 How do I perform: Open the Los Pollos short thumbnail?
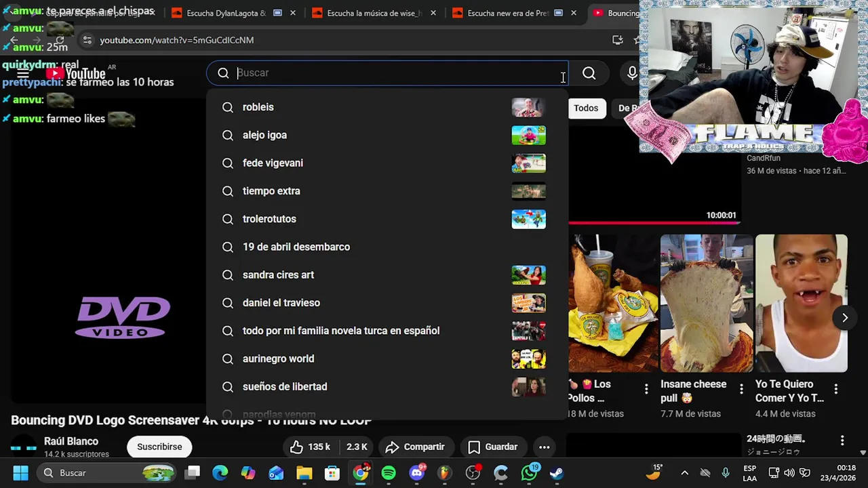click(x=613, y=304)
